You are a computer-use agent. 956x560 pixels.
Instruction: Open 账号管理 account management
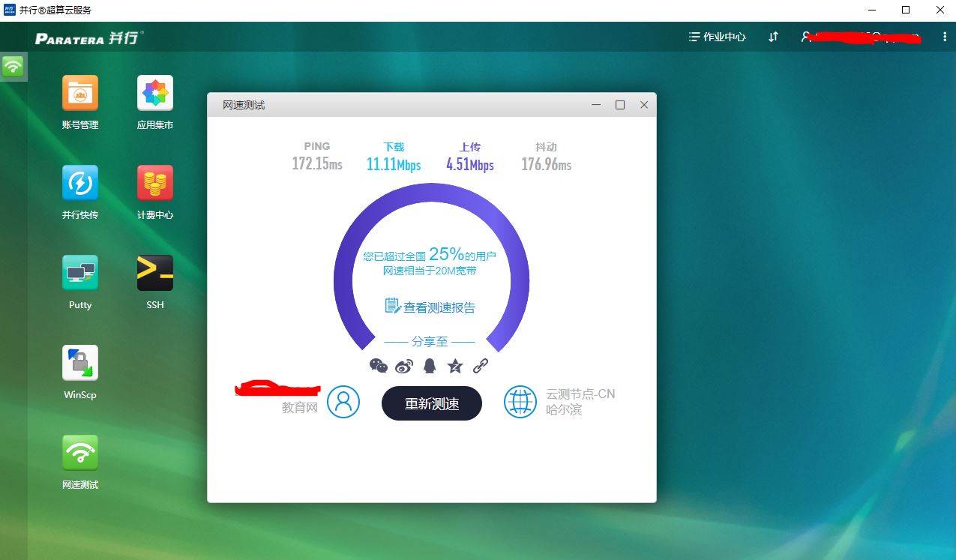[79, 91]
